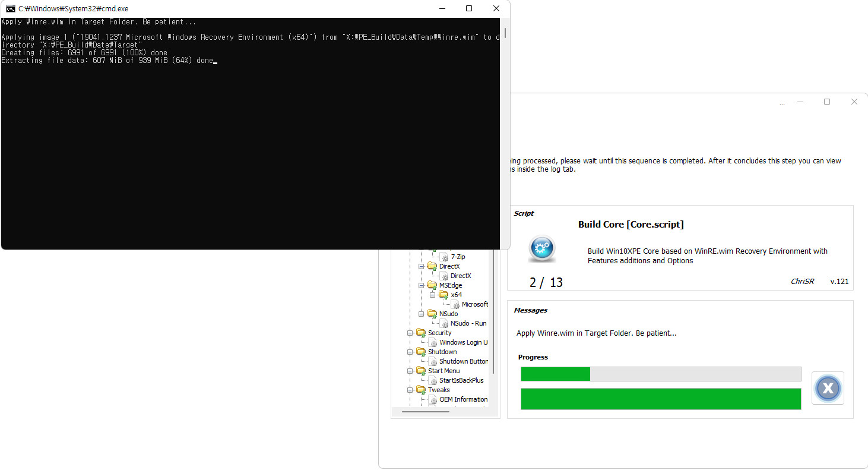Close the cmd.exe window

[x=496, y=8]
